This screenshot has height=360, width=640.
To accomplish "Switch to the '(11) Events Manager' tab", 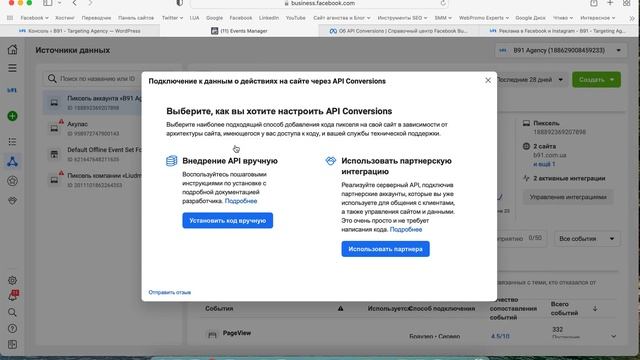I will (239, 31).
